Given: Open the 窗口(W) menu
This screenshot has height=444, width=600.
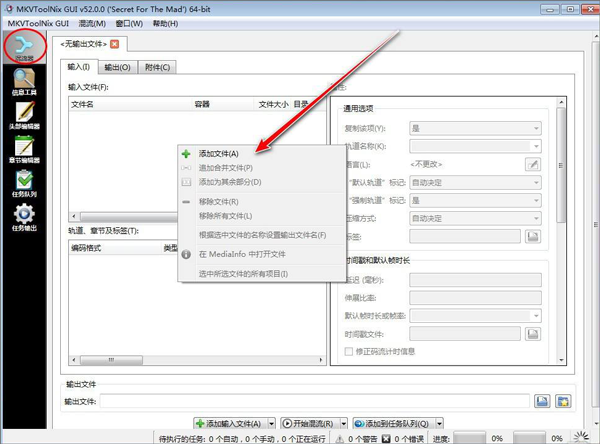Looking at the screenshot, I should pos(129,24).
